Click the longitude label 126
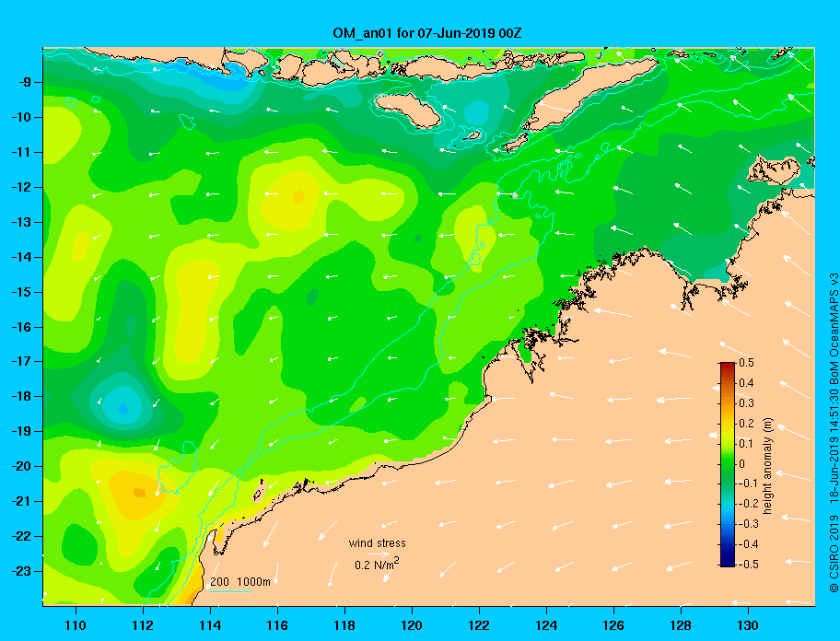This screenshot has width=840, height=641. [613, 625]
